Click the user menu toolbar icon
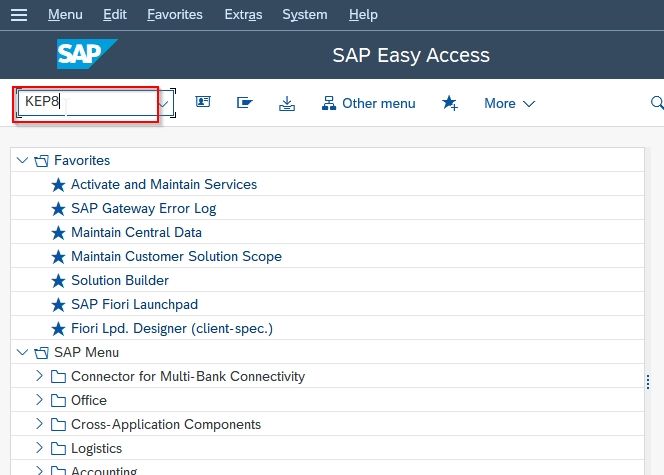 [203, 102]
